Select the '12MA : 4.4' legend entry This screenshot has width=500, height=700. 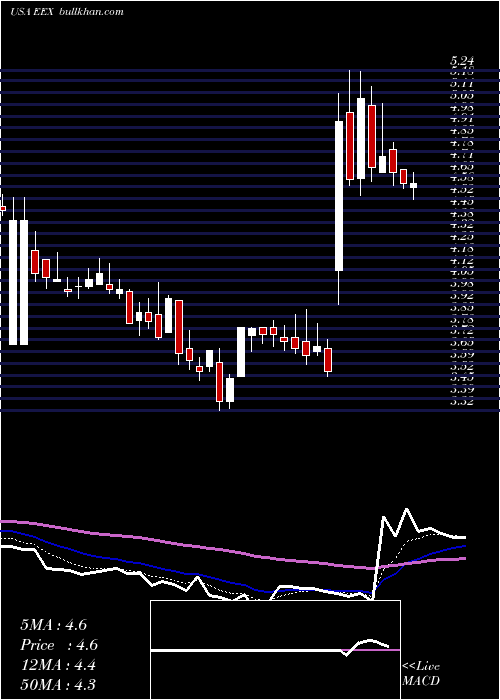click(x=58, y=665)
